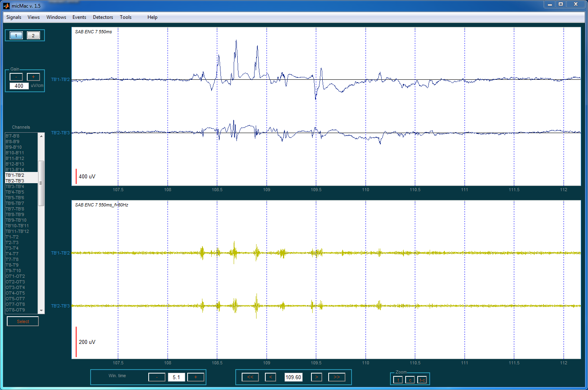This screenshot has height=390, width=588.
Task: Open the Help menu
Action: (152, 17)
